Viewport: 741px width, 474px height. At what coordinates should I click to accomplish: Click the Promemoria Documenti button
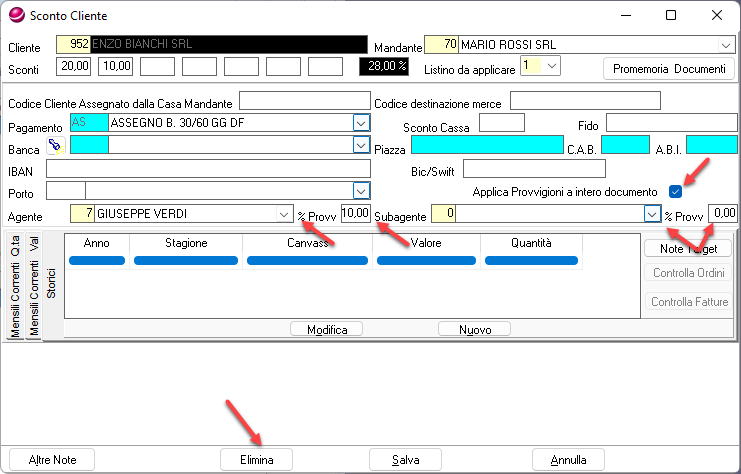pos(669,69)
